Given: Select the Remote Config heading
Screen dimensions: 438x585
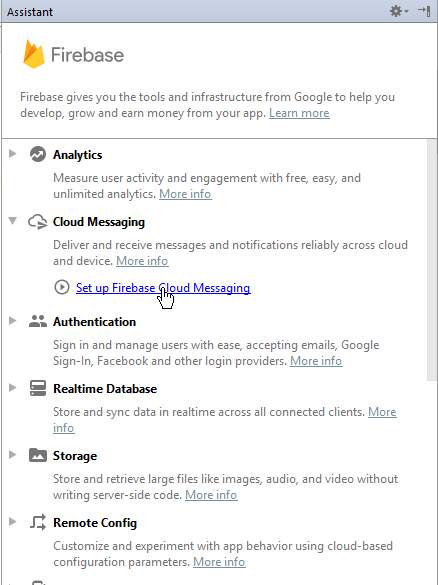Looking at the screenshot, I should pos(95,523).
